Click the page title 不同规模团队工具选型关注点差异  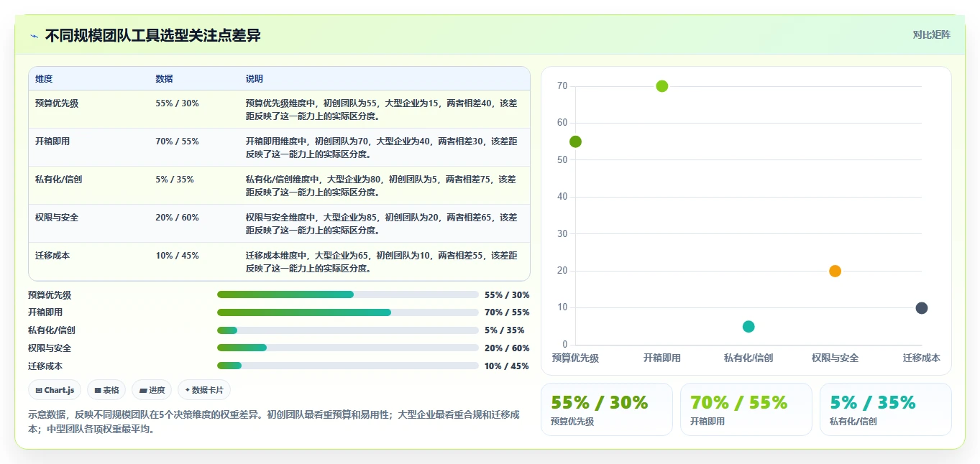tap(152, 36)
